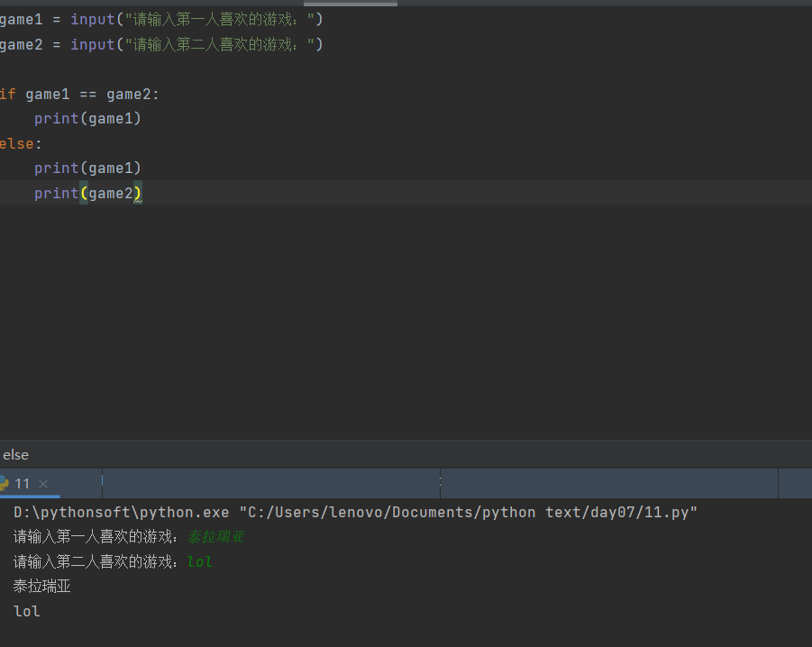Click the "else" breadcrumb above the console
The width and height of the screenshot is (812, 647).
[x=15, y=454]
